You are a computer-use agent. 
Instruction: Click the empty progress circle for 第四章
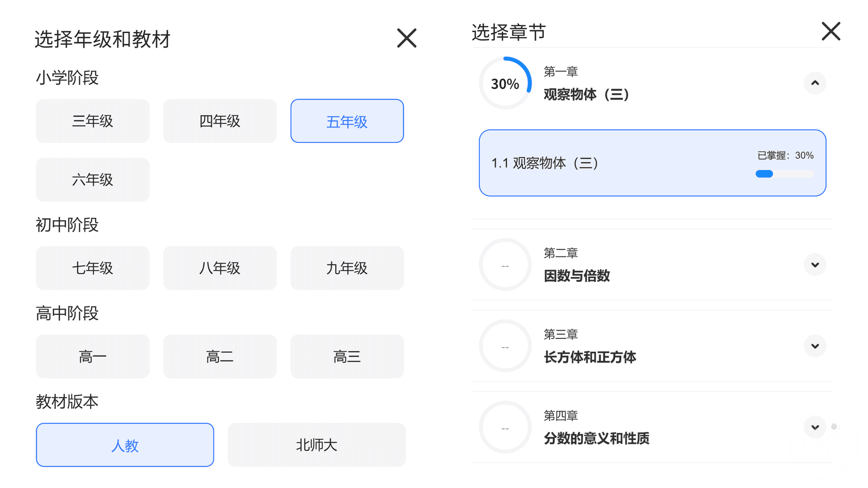pos(505,427)
